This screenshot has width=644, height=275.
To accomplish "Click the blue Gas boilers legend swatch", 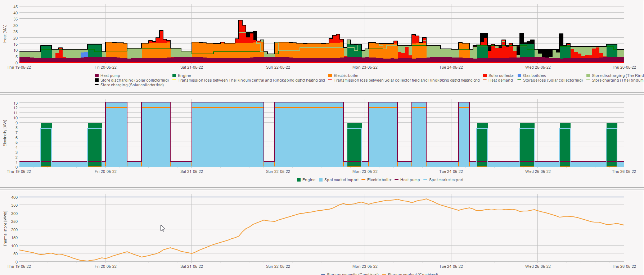I will (519, 75).
